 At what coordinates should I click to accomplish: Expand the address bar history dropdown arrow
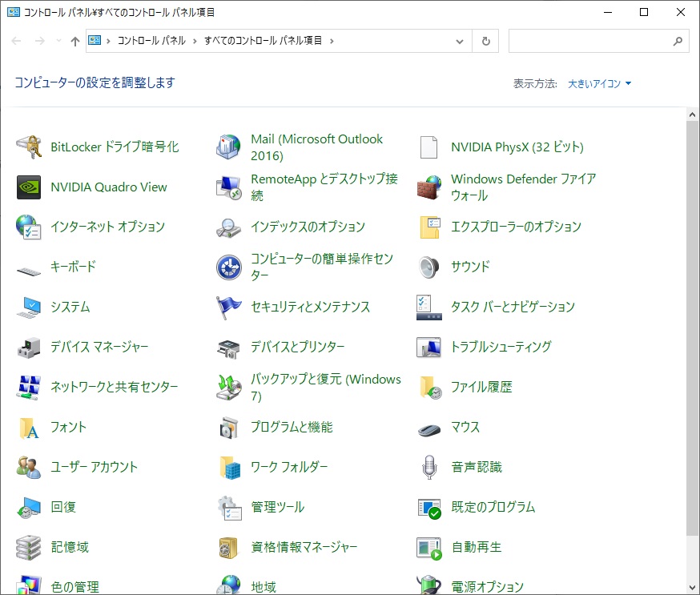tap(460, 41)
